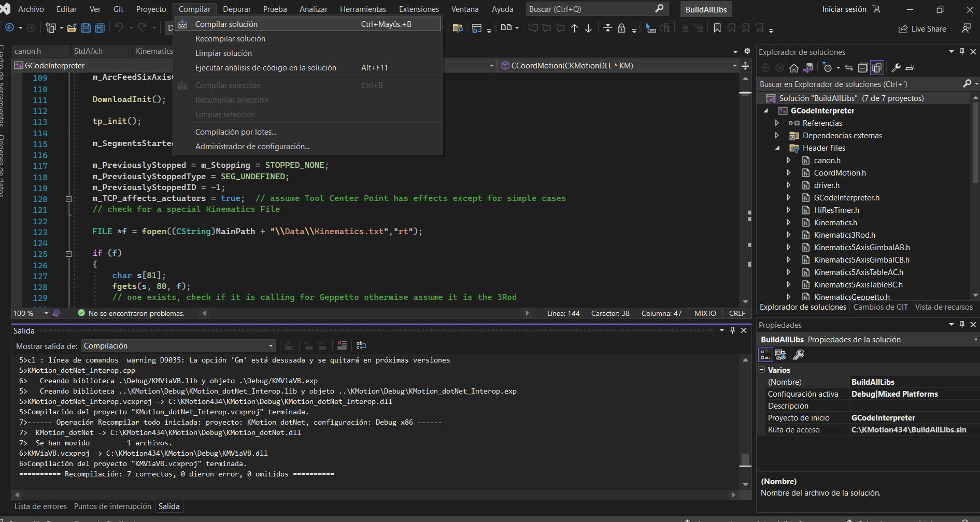The width and height of the screenshot is (980, 522).
Task: Click Collapse All in Solution Explorer toolbar
Action: tap(863, 68)
